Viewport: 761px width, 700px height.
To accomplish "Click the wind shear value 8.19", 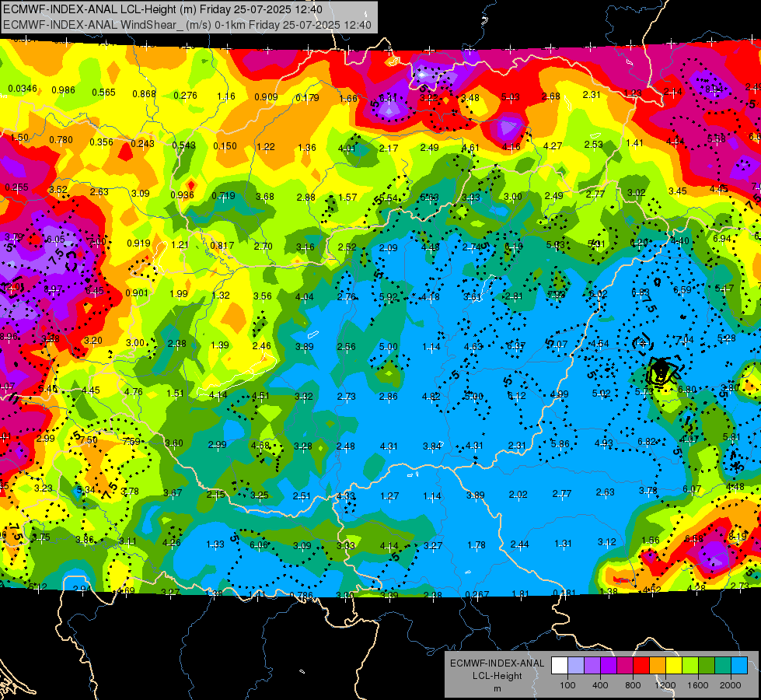I will coord(738,537).
